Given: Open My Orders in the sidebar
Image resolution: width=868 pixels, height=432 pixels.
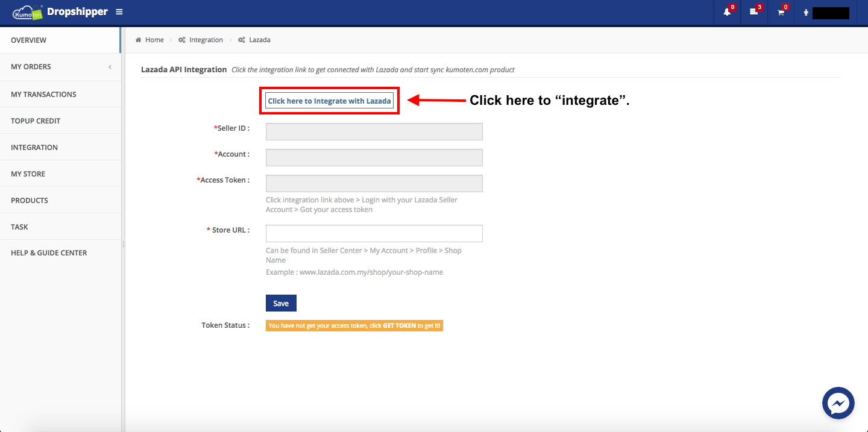Looking at the screenshot, I should (60, 67).
